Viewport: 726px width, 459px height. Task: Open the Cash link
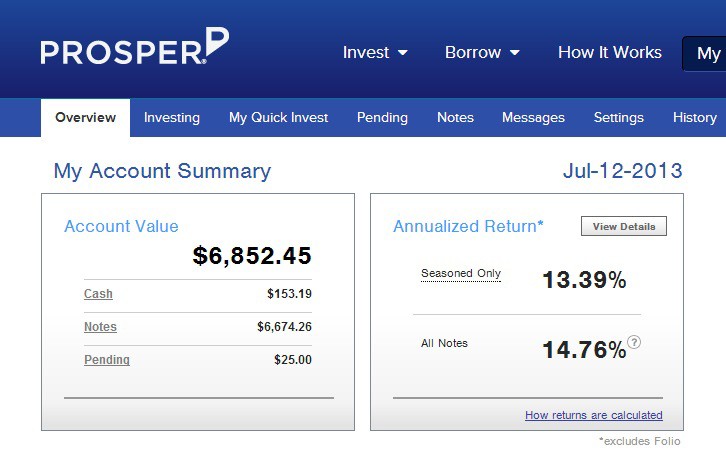[98, 294]
